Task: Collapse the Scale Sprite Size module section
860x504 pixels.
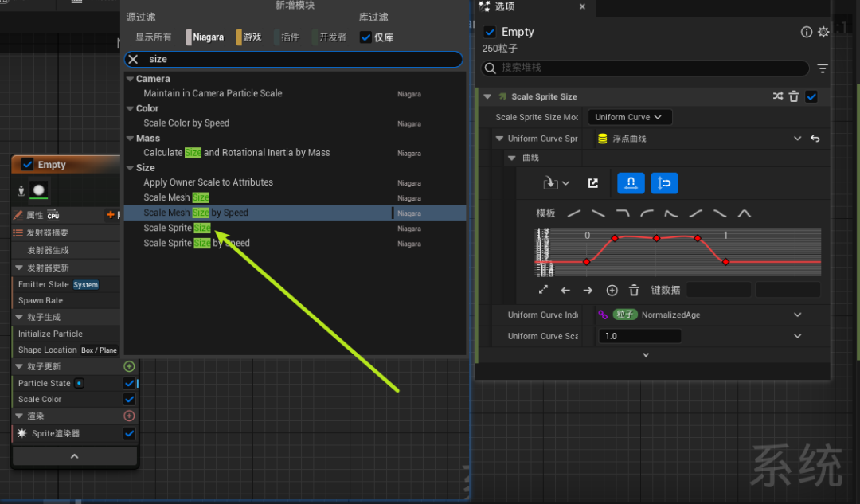Action: click(x=487, y=96)
